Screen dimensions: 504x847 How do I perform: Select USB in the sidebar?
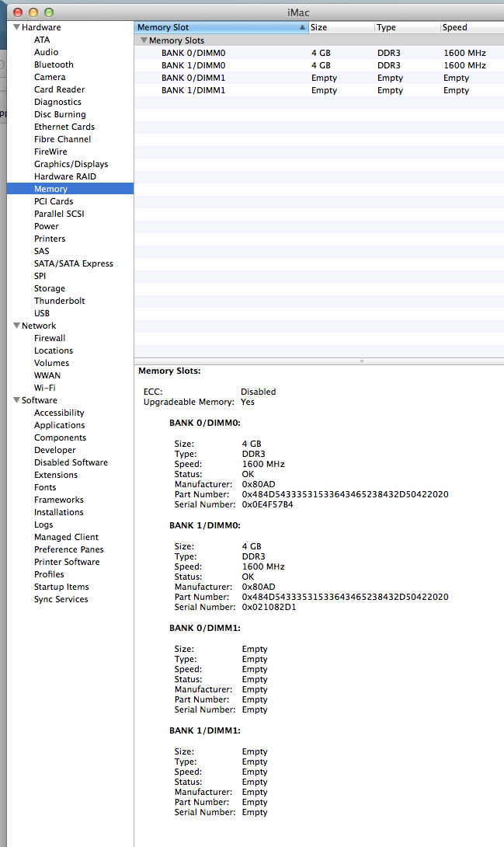pyautogui.click(x=42, y=312)
